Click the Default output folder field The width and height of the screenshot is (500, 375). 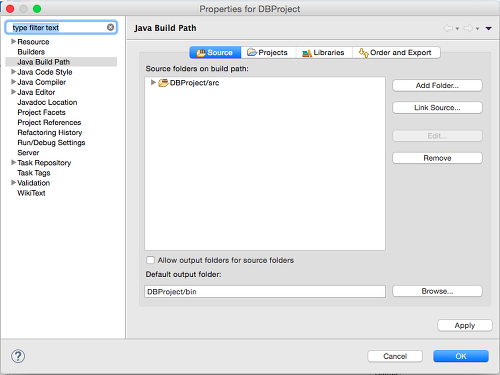pyautogui.click(x=265, y=291)
